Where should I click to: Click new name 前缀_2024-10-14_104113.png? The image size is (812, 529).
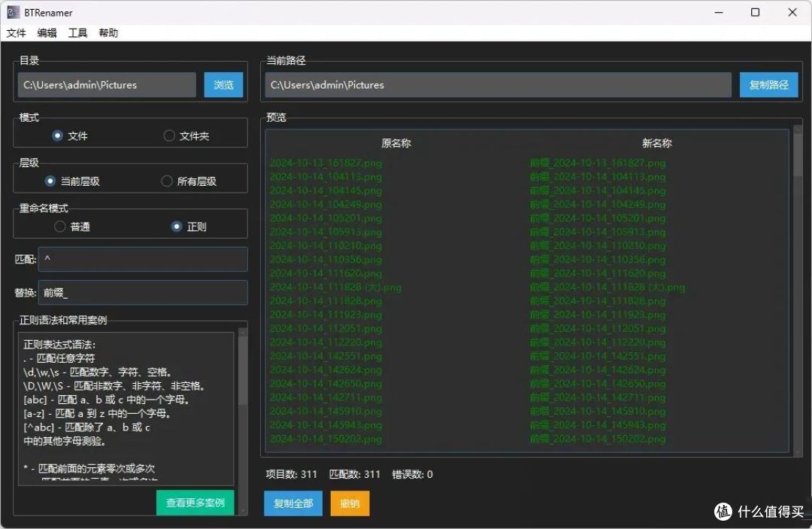pyautogui.click(x=598, y=177)
